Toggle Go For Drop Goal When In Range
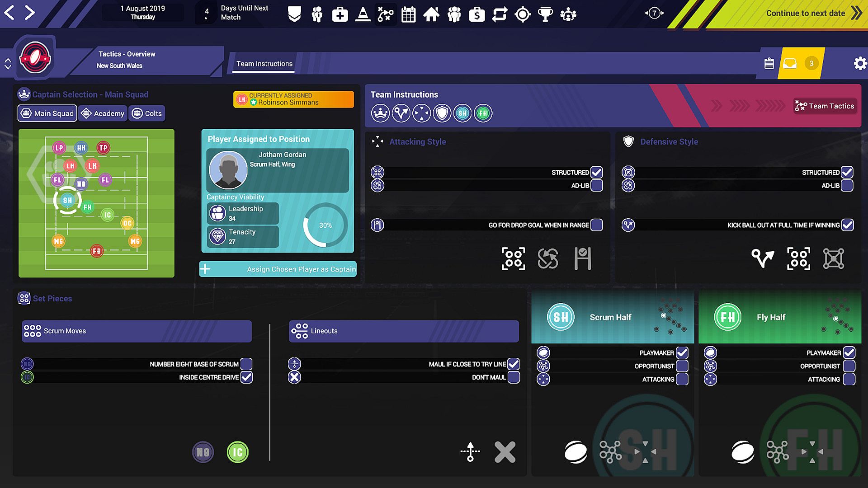 coord(596,225)
